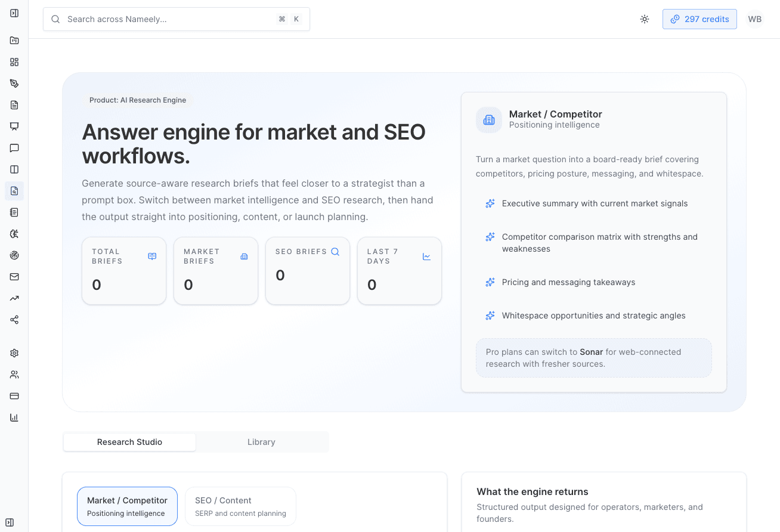Select the mail envelope icon in the sidebar
The width and height of the screenshot is (780, 532).
tap(14, 276)
